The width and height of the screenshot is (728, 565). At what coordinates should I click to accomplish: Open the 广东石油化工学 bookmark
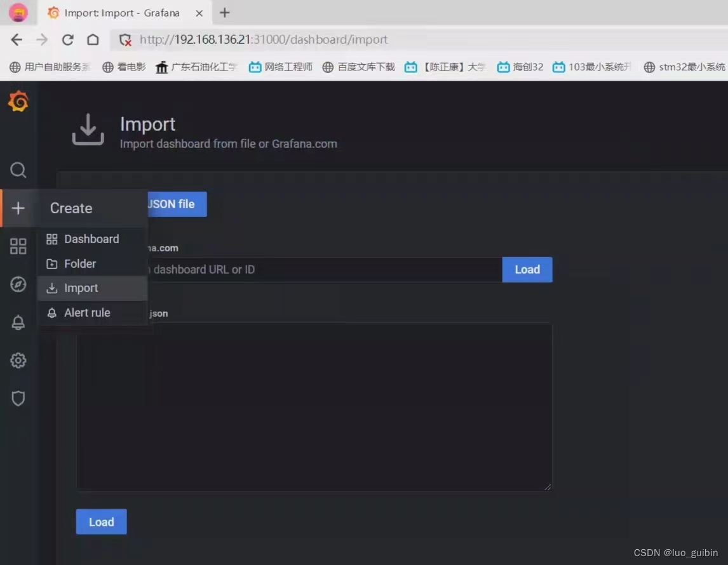pos(196,67)
